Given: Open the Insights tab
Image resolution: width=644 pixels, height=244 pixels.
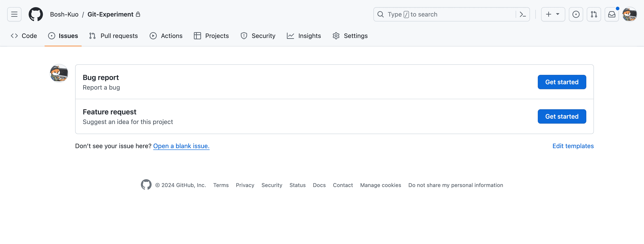Looking at the screenshot, I should coord(304,36).
